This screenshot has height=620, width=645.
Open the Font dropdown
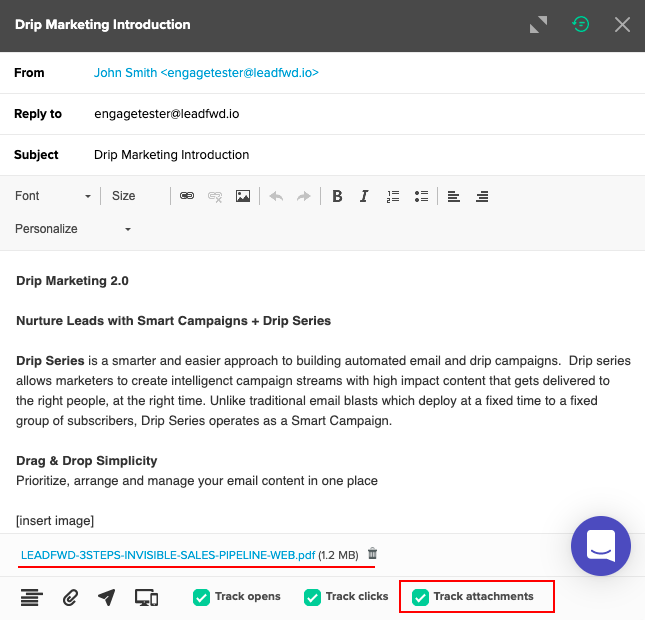tap(53, 196)
